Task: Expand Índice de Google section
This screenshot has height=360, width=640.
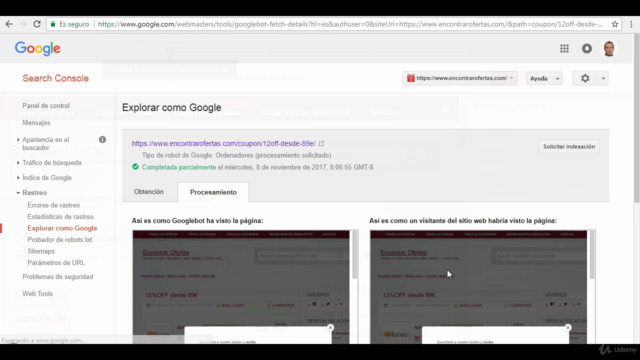Action: pos(18,178)
